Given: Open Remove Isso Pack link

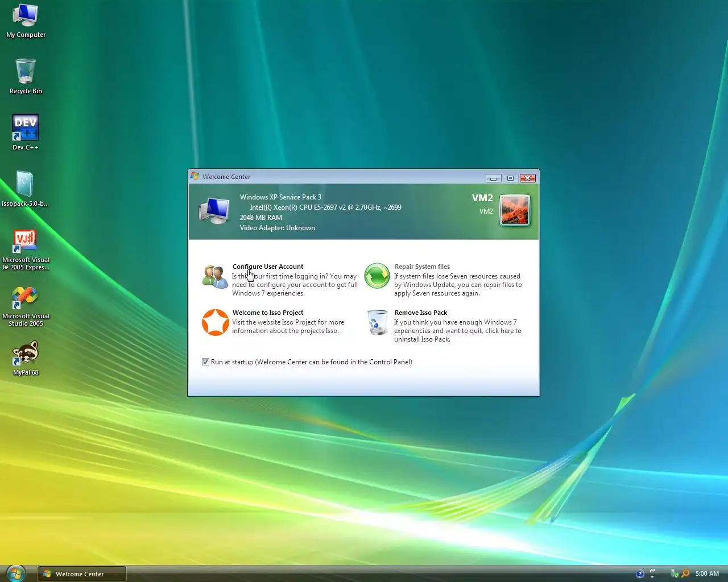Looking at the screenshot, I should point(421,313).
